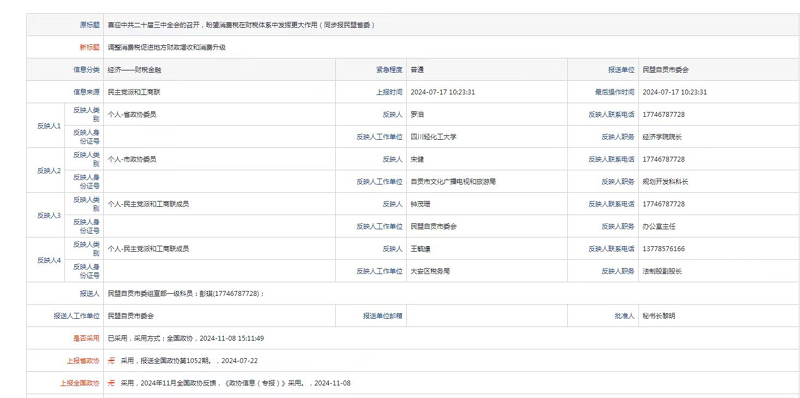Select 大安区税务局 work unit cell
This screenshot has height=398, width=800.
(487, 271)
